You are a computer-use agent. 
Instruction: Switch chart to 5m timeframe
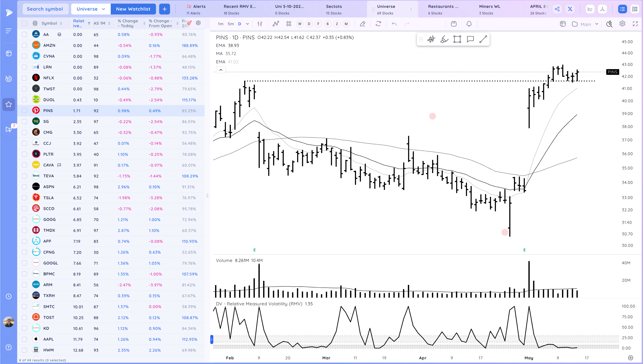tap(231, 24)
